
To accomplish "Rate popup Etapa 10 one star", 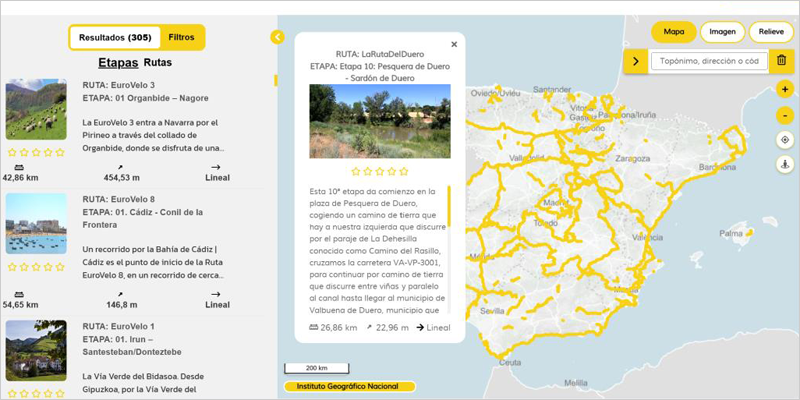I will tap(356, 171).
